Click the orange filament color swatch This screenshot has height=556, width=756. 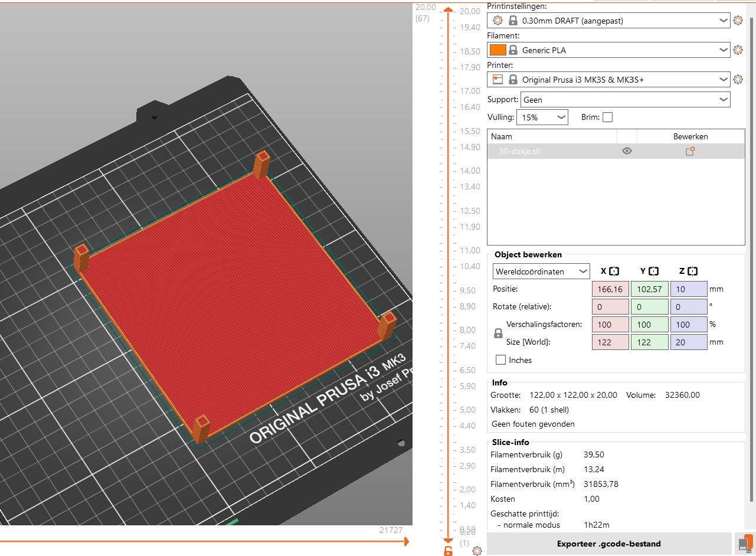(498, 50)
